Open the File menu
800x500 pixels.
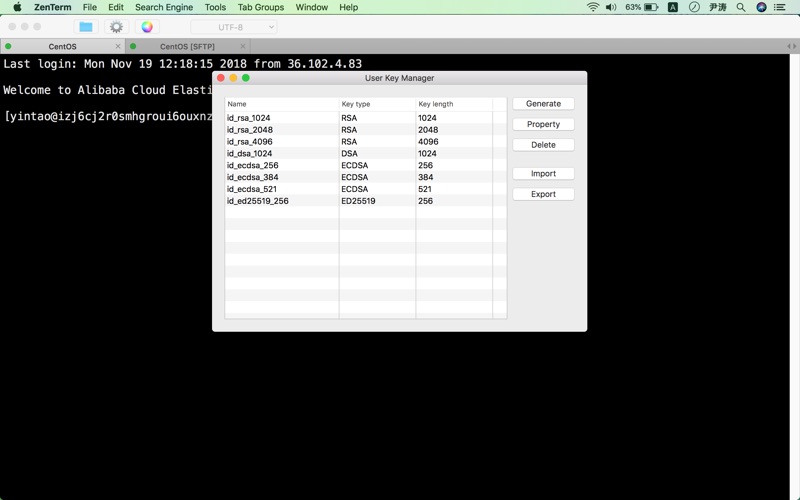[90, 7]
